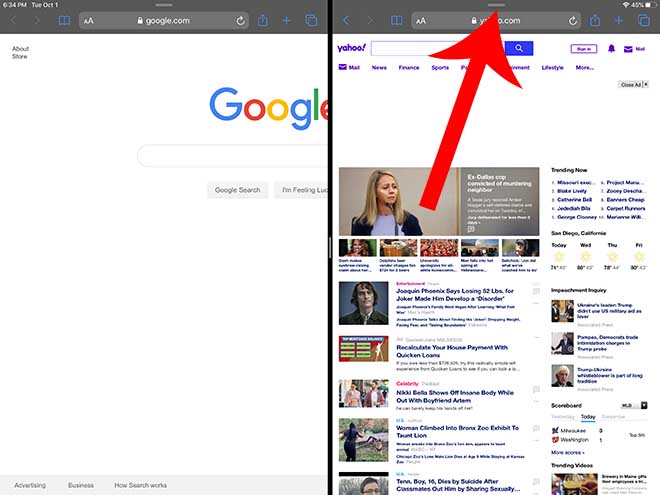Viewport: 660px width, 495px height.
Task: Open bookmarks in the Google pane
Action: (64, 20)
